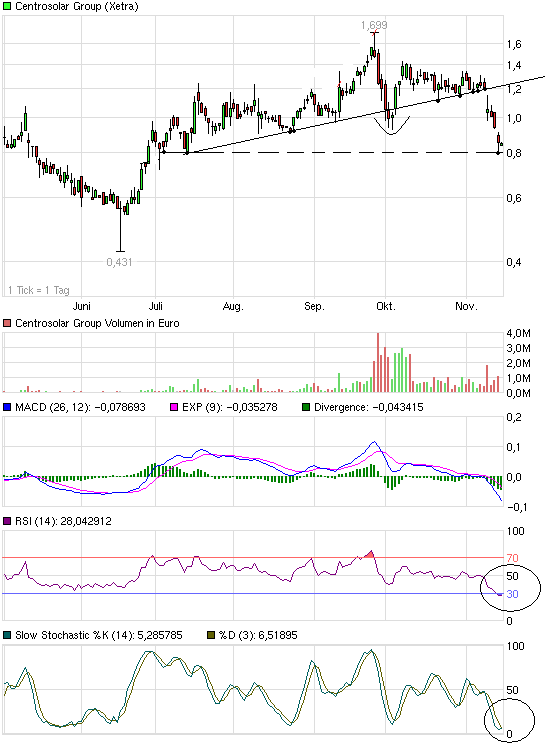Click the blue MACD legend square
Viewport: 545px width, 743px height.
[x=7, y=407]
